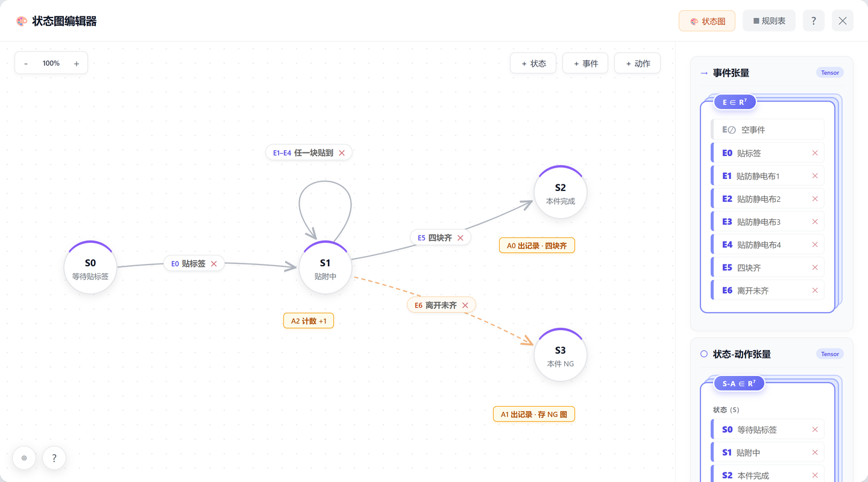The image size is (868, 482).
Task: Switch to the 状态图 view tab
Action: [707, 20]
